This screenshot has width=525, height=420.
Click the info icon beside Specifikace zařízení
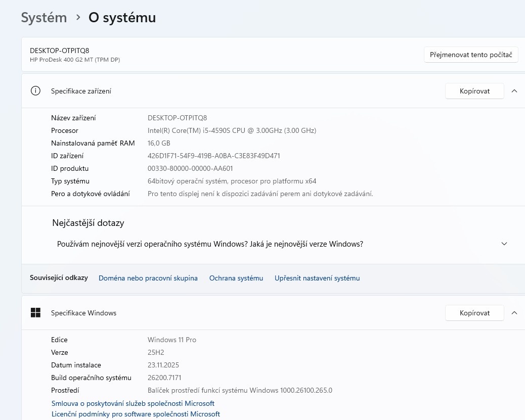point(35,91)
